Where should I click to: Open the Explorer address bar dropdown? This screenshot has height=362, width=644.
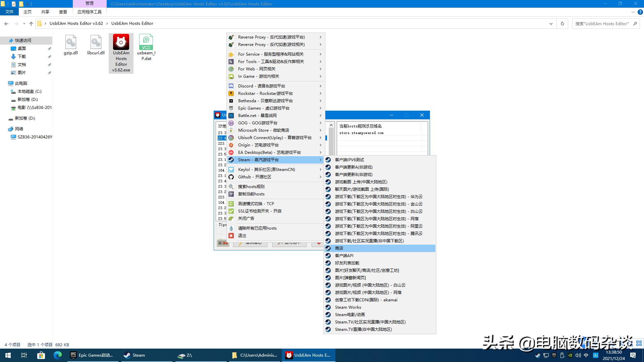pyautogui.click(x=551, y=23)
